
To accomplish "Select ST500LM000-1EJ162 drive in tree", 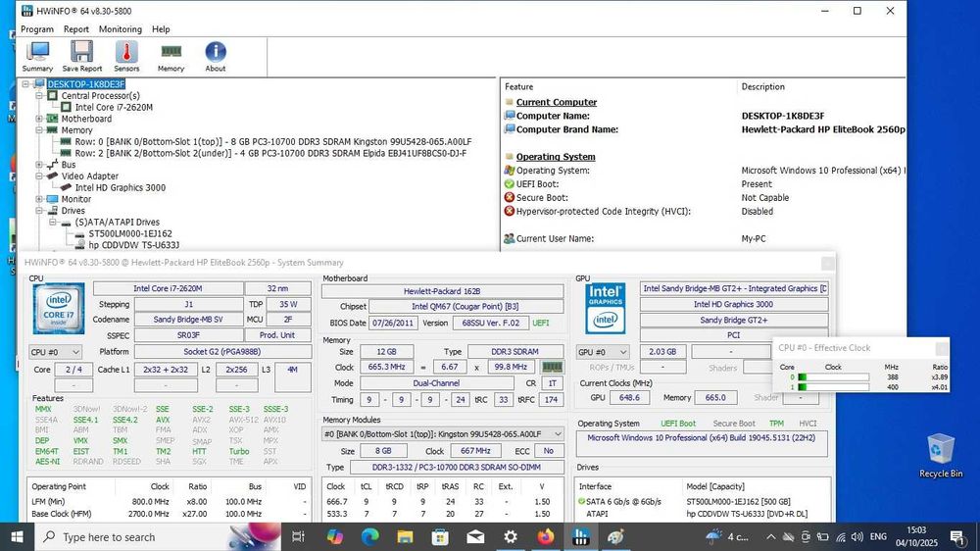I will tap(130, 234).
